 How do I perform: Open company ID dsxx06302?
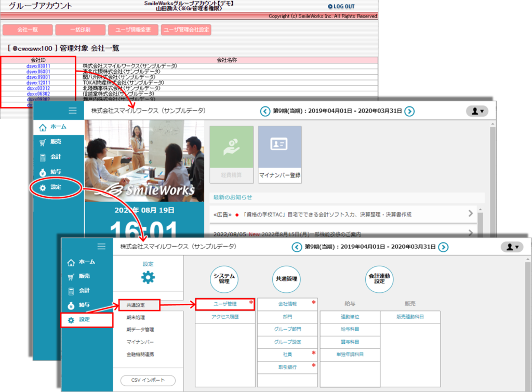(x=38, y=93)
